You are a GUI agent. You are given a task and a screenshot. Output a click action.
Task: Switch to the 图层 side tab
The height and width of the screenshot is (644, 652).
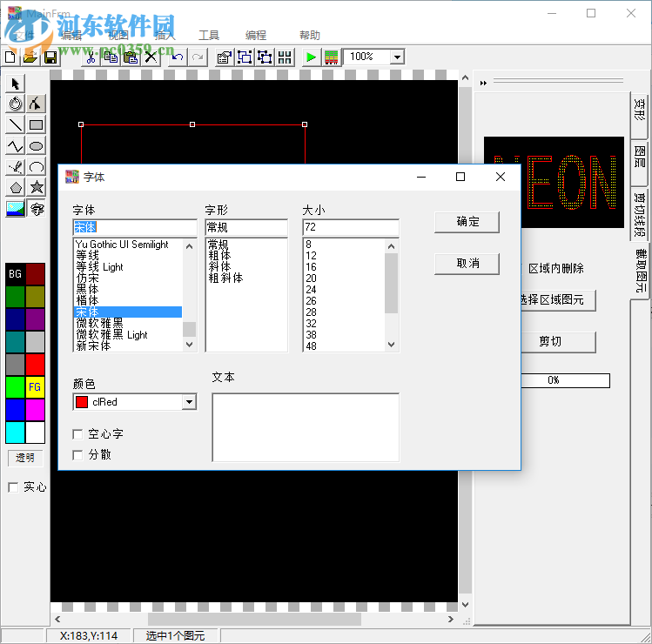640,163
